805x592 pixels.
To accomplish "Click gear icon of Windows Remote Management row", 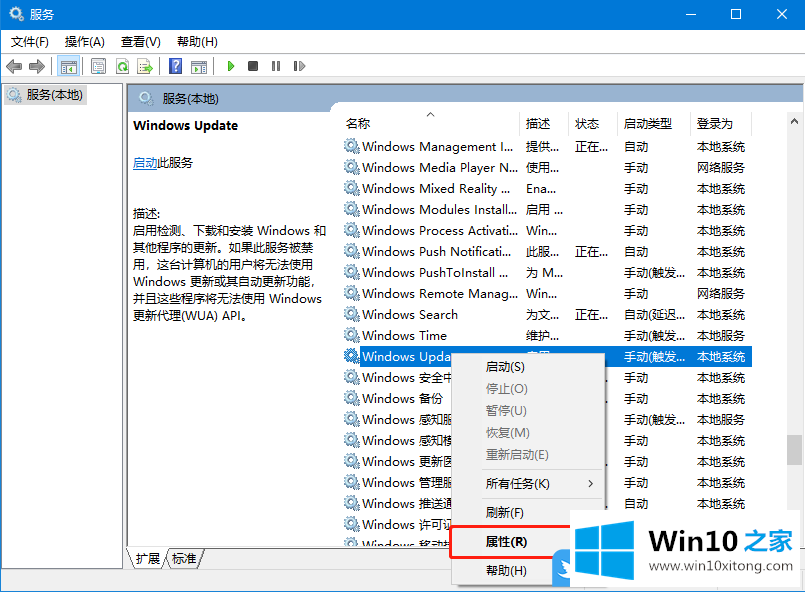I will (x=352, y=294).
